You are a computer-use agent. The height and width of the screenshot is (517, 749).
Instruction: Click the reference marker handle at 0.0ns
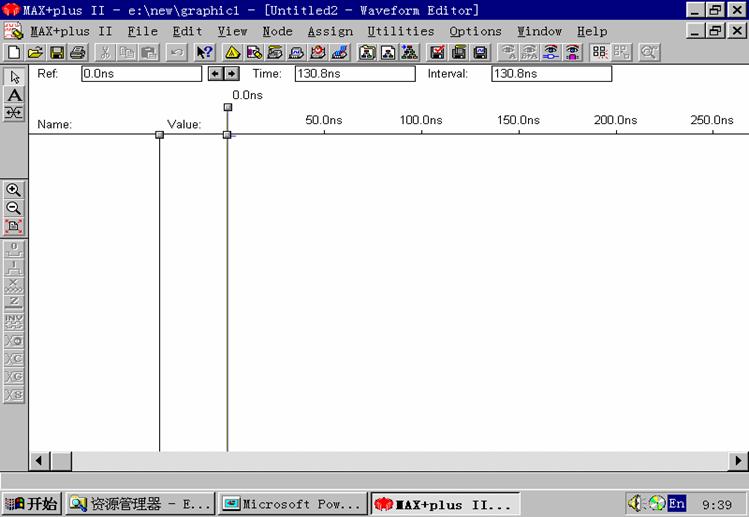point(228,107)
